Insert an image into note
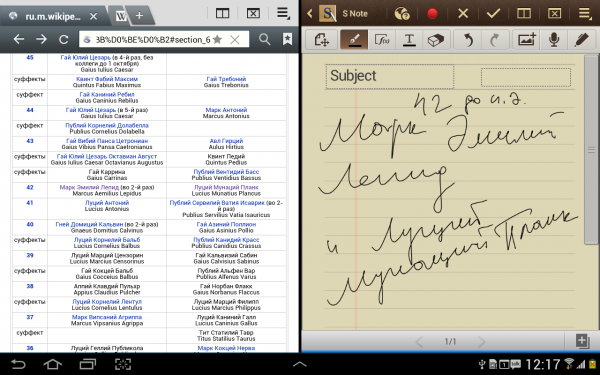 click(x=527, y=40)
